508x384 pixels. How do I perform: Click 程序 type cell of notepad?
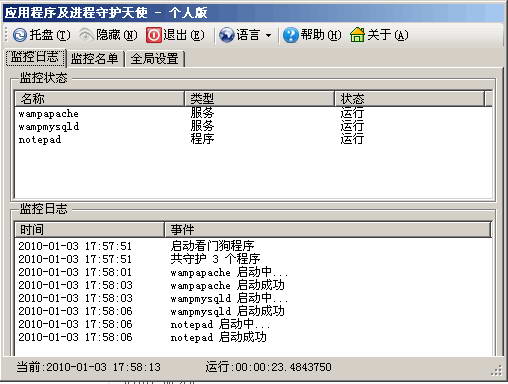point(202,139)
